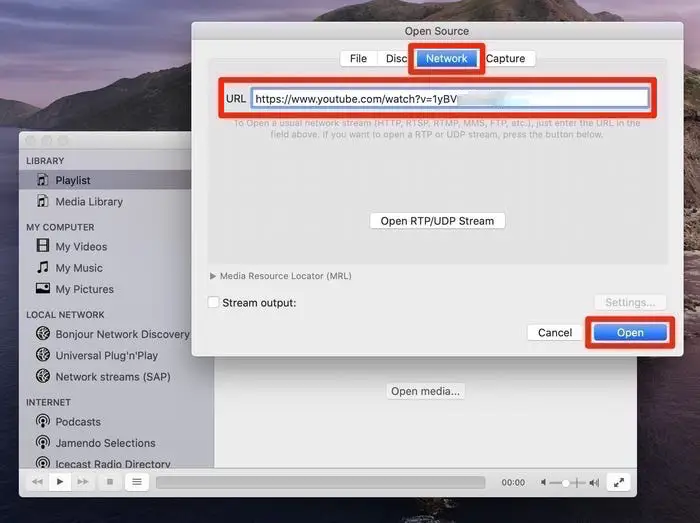Select My Videos label in the sidebar
700x523 pixels.
click(81, 247)
